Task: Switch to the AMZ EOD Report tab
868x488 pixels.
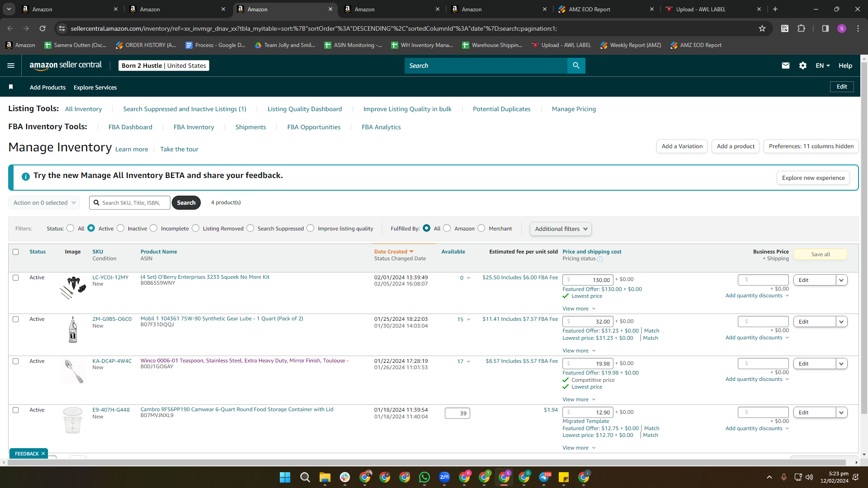Action: [606, 9]
